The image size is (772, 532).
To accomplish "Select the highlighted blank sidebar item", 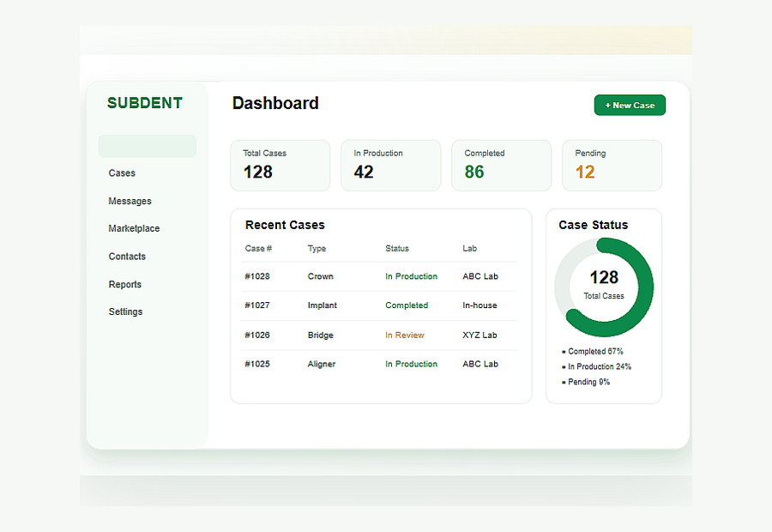I will [148, 146].
